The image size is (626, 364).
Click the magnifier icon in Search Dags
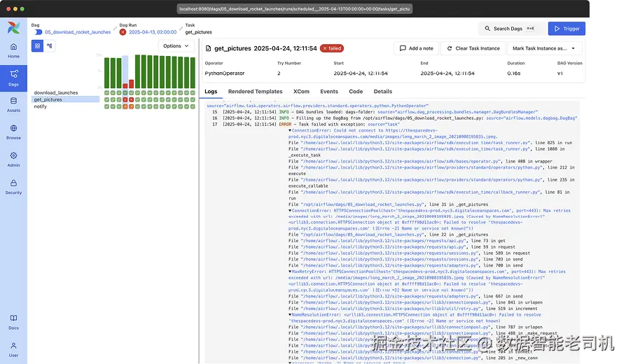point(487,28)
